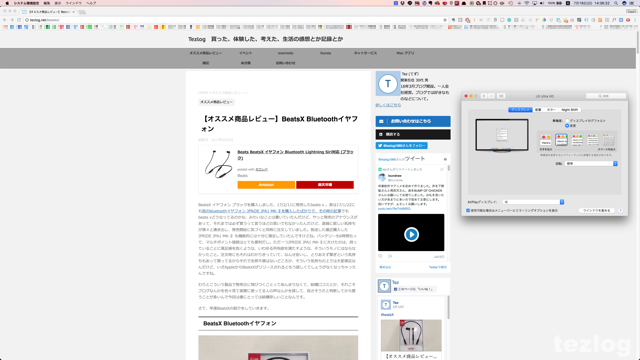Viewport: 640px width, 360px height.
Task: Click the orange Amazon button
Action: tap(266, 185)
